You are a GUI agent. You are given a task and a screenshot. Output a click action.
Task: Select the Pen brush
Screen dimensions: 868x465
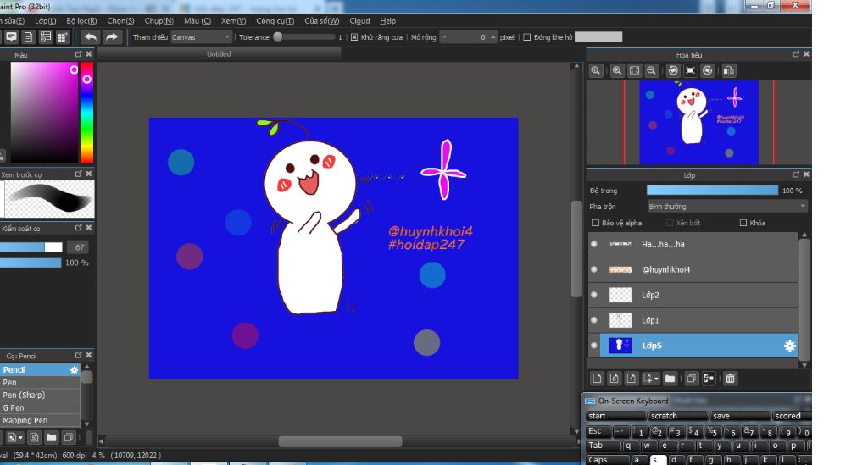(x=40, y=382)
